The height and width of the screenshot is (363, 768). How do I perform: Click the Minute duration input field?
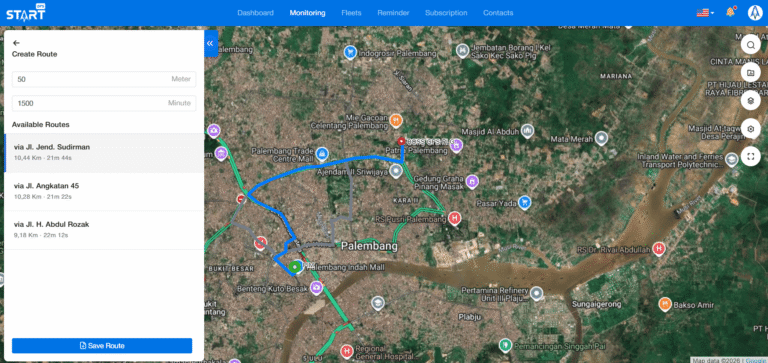tap(104, 103)
